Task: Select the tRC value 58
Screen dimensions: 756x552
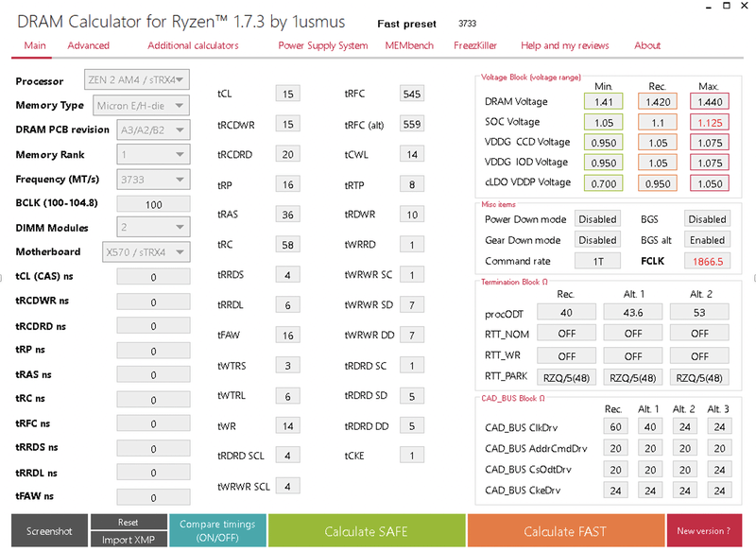Action: (288, 245)
